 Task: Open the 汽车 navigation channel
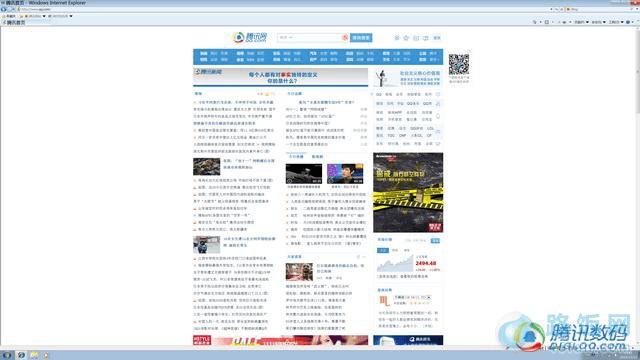[x=313, y=53]
